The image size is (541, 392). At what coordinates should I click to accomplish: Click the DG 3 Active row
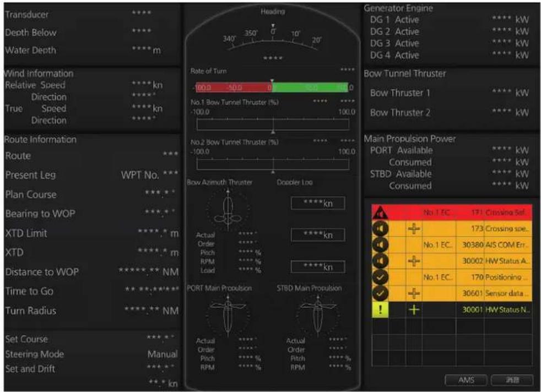click(449, 43)
